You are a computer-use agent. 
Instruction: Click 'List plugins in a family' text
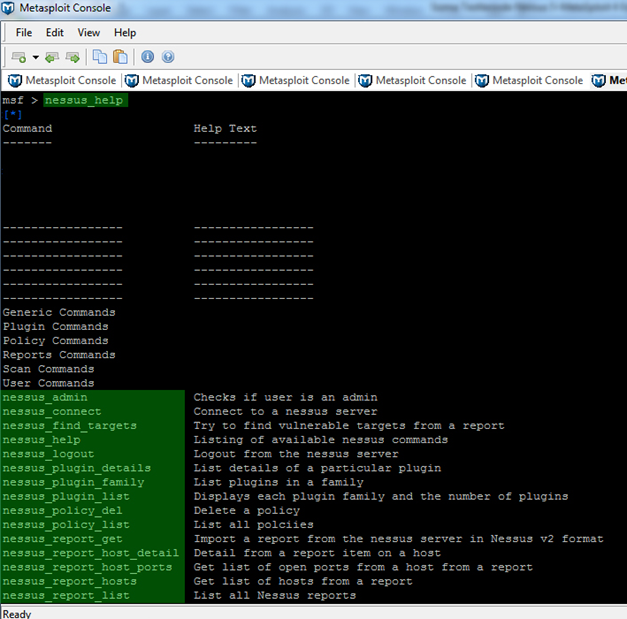click(x=278, y=482)
